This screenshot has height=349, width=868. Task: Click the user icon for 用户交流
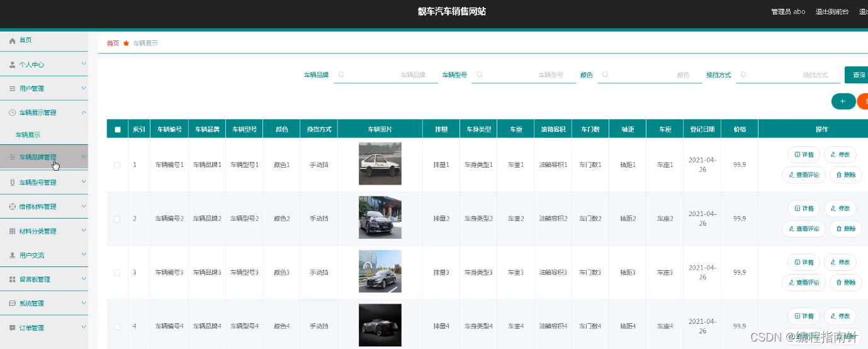[12, 255]
